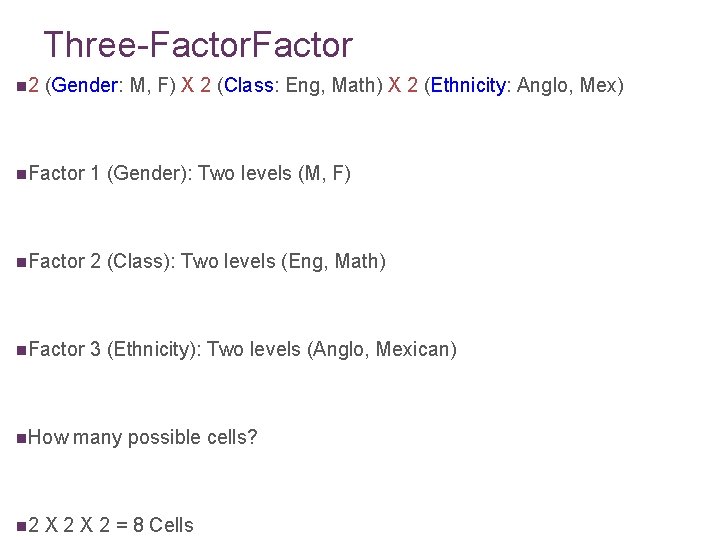Select the bullet before "2 X 2 X 2 = 8 Cells"
This screenshot has height=540, width=720.
pyautogui.click(x=22, y=526)
